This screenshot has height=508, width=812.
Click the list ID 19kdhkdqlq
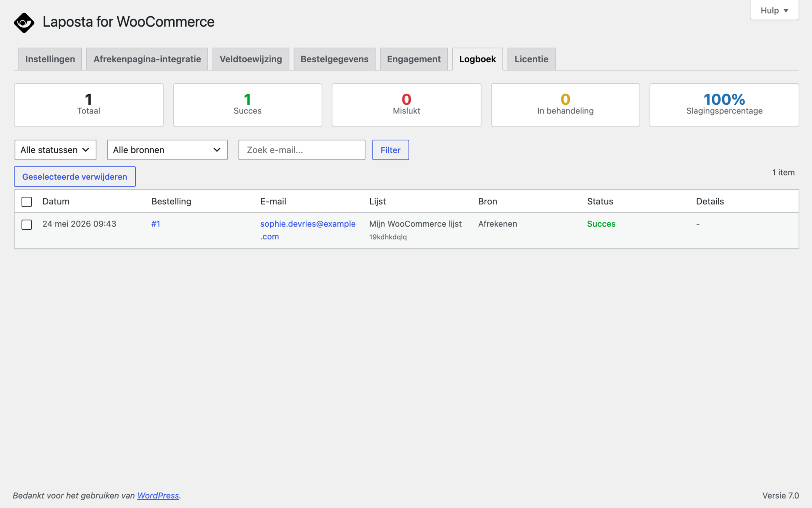pyautogui.click(x=388, y=237)
